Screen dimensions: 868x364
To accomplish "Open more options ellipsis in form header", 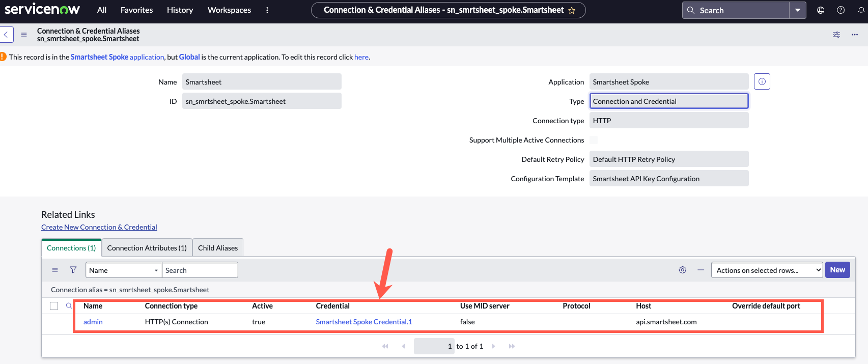I will tap(855, 35).
